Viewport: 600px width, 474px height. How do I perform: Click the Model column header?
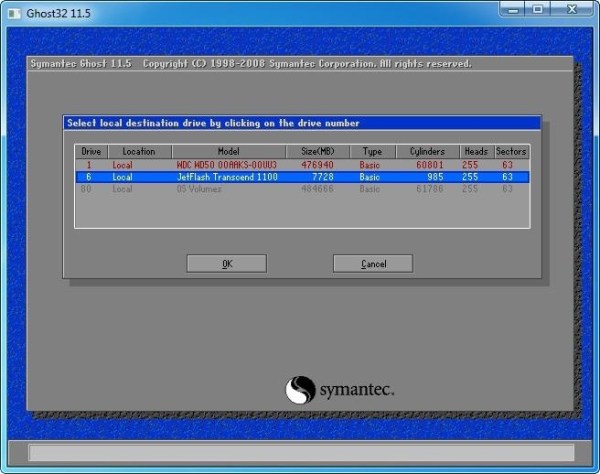point(228,151)
